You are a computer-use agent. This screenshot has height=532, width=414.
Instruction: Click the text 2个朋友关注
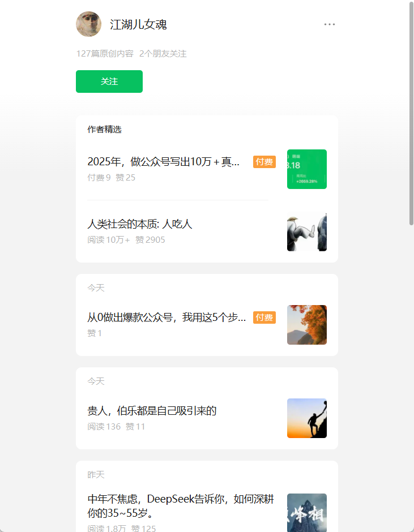coord(163,54)
